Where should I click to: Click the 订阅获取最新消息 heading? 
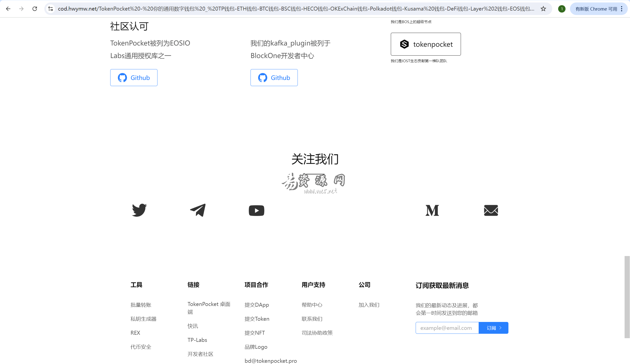point(442,285)
